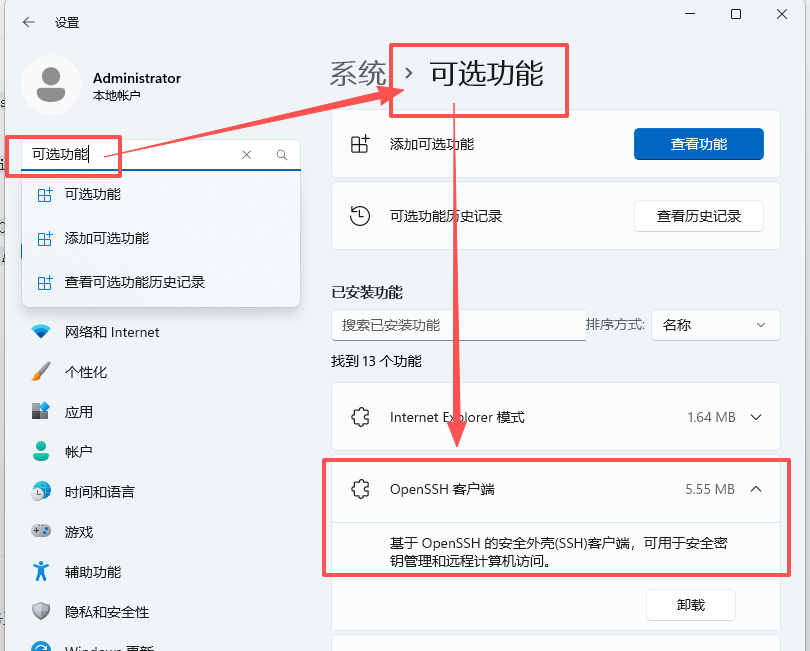Expand the Internet Explorer 模式 entry
Viewport: 810px width, 651px height.
pos(756,417)
